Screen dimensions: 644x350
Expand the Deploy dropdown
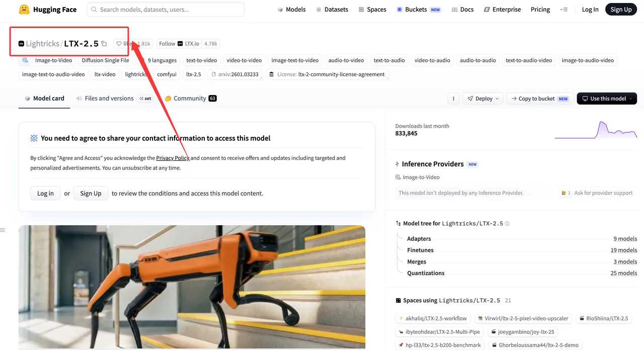tap(482, 99)
